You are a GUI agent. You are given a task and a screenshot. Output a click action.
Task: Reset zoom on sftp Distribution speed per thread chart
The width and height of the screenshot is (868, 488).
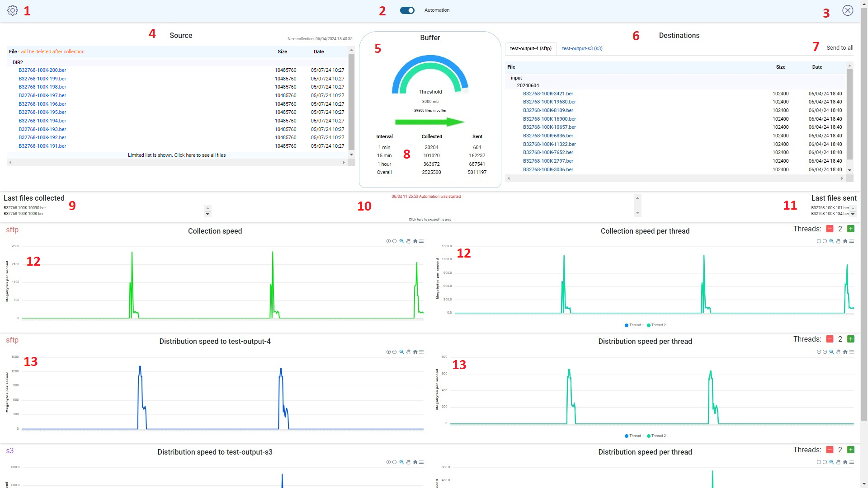[845, 352]
